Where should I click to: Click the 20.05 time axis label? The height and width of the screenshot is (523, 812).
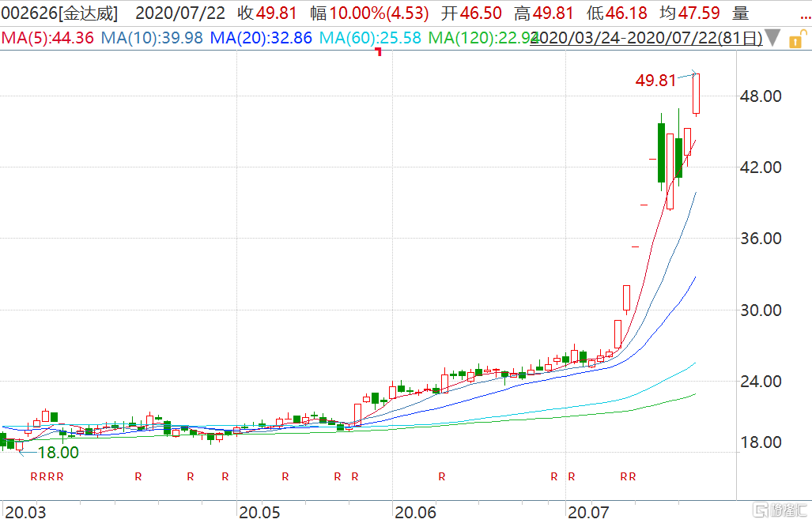click(x=259, y=513)
